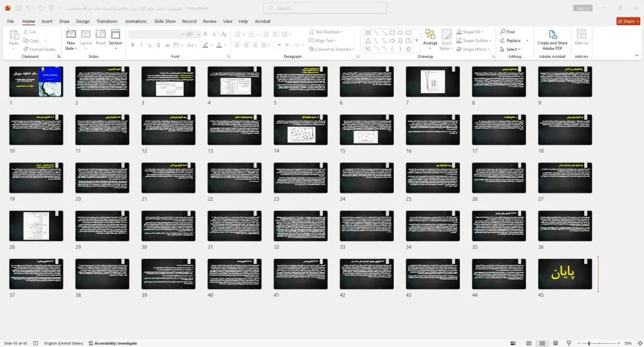The width and height of the screenshot is (644, 347).
Task: Click the Sign in button
Action: pos(582,8)
